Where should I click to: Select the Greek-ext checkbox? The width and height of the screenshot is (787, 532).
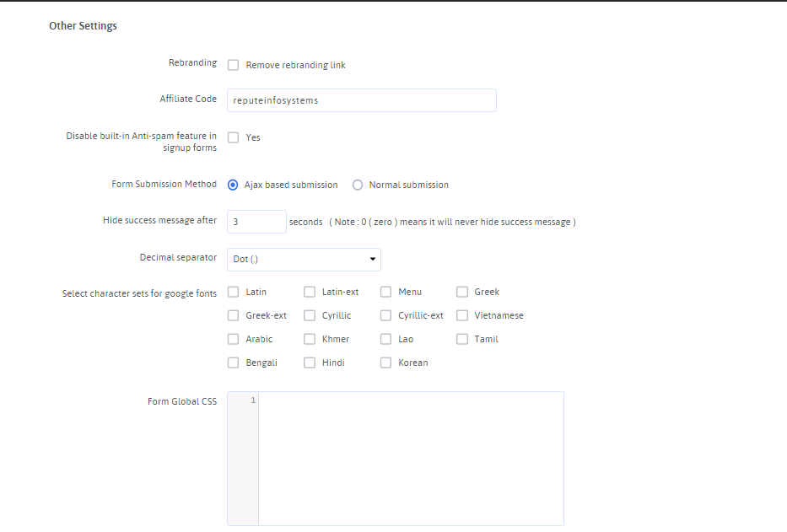(234, 315)
